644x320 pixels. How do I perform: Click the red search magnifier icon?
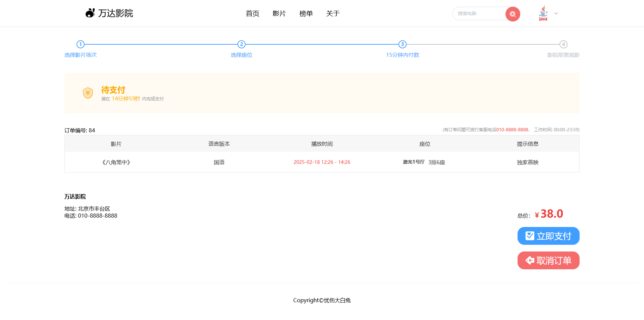512,14
